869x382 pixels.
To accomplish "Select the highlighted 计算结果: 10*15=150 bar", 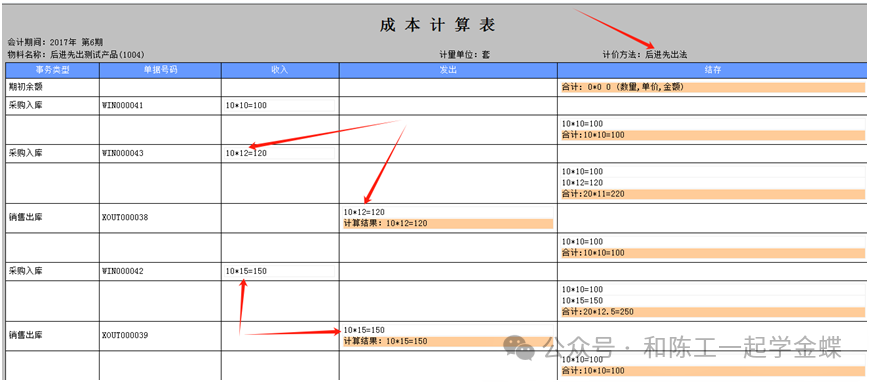I will (x=448, y=341).
